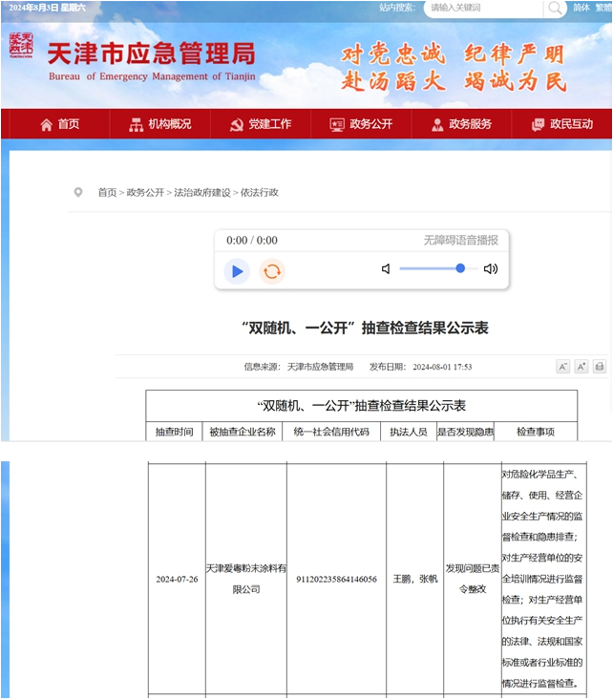Click the 抽查时间 column header
Viewport: 613px width, 700px height.
(174, 432)
